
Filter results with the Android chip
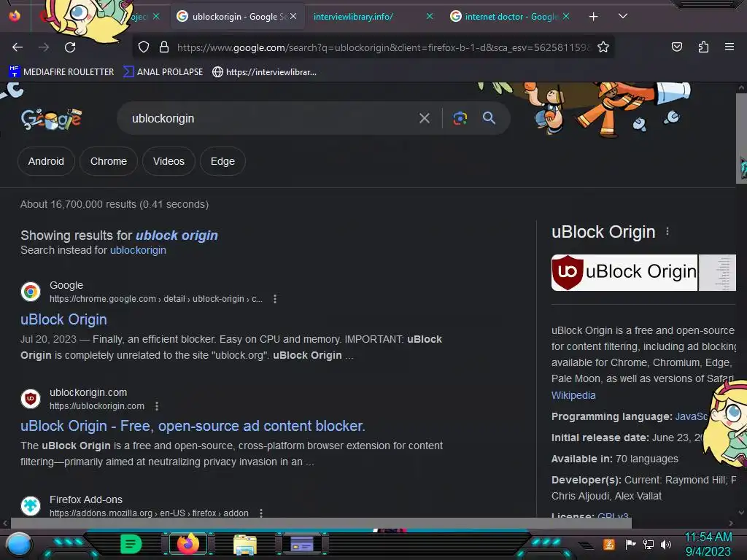46,161
